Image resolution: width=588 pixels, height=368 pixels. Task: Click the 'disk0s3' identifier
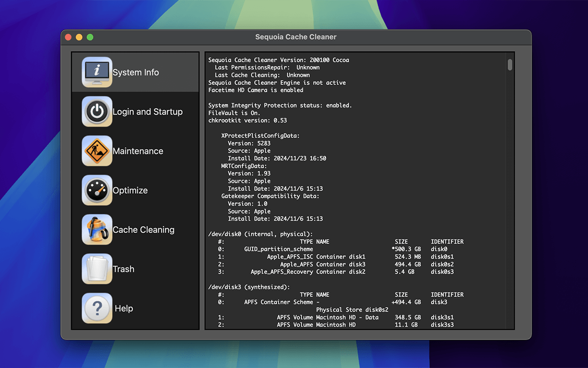[442, 272]
